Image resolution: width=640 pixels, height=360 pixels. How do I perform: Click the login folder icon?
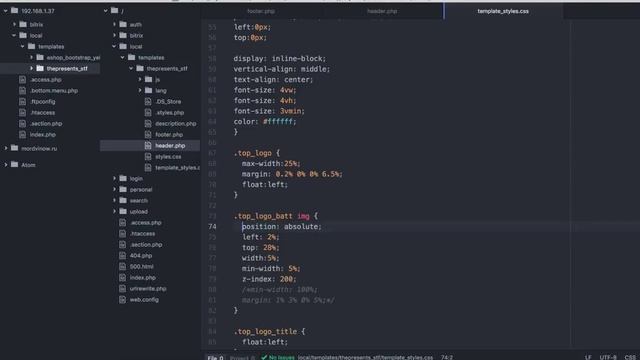123,178
